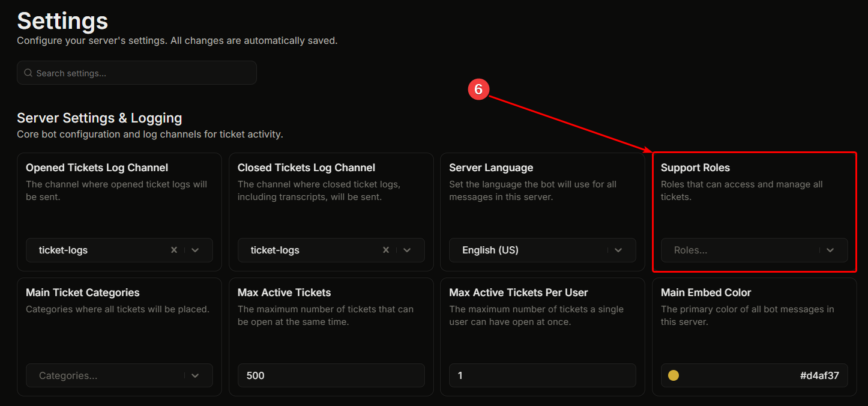Clear Closed Tickets Log Channel selection with X

coord(386,250)
